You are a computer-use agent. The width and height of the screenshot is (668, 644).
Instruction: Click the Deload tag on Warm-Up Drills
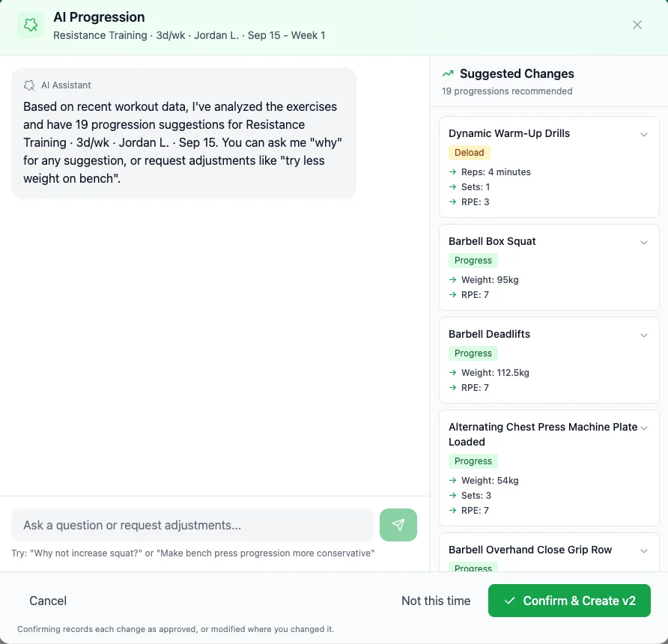tap(469, 153)
